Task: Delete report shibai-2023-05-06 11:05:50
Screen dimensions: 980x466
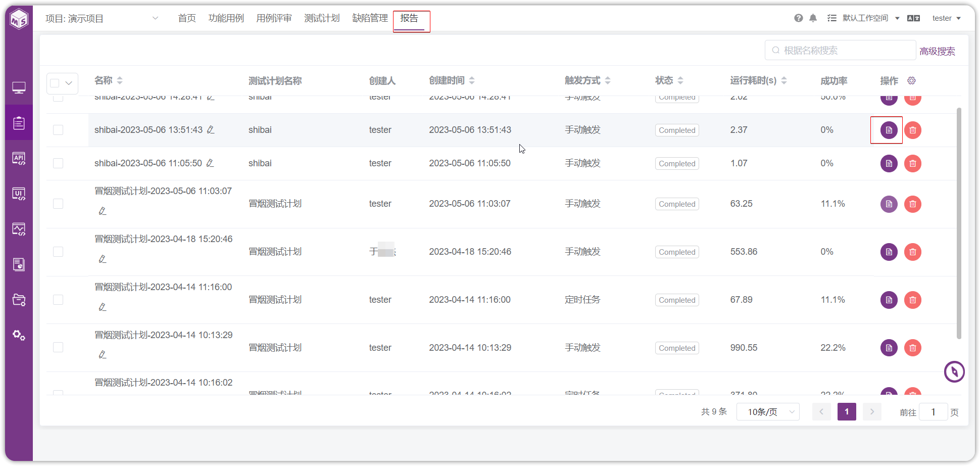Action: 912,163
